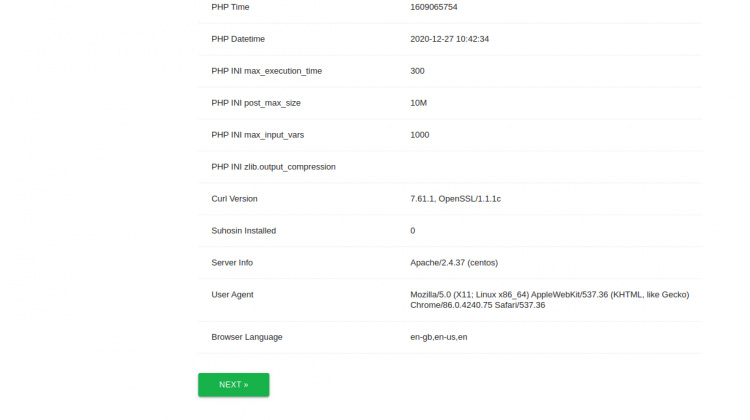Click the PHP Time label
This screenshot has width=750, height=420.
pos(230,7)
